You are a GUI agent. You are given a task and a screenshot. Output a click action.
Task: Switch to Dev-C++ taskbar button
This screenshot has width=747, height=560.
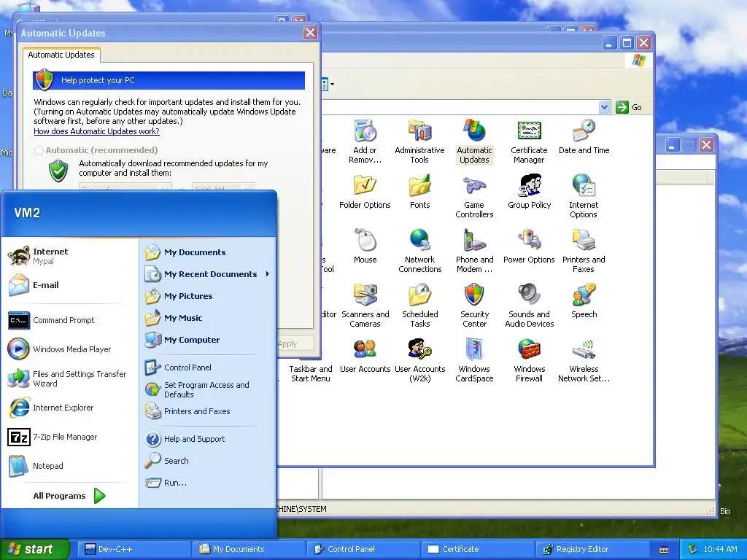pyautogui.click(x=134, y=549)
